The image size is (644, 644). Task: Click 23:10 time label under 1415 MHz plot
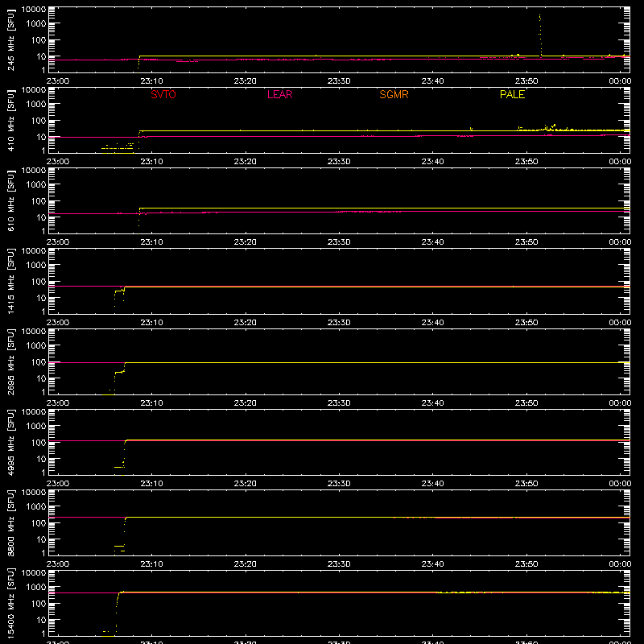[151, 323]
